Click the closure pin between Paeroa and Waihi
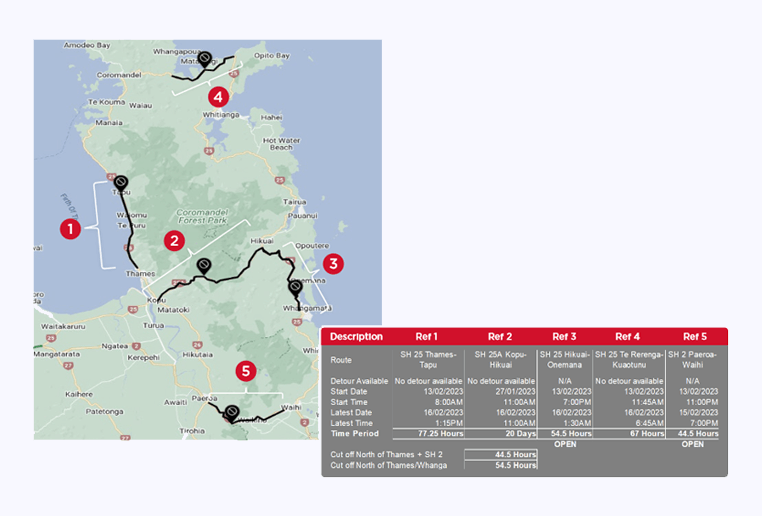 tap(232, 413)
